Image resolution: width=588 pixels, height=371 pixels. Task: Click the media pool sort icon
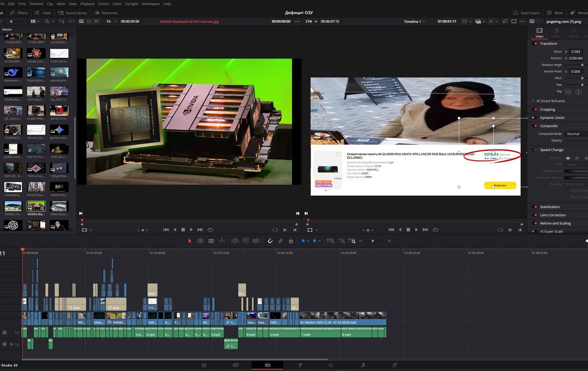tap(63, 22)
